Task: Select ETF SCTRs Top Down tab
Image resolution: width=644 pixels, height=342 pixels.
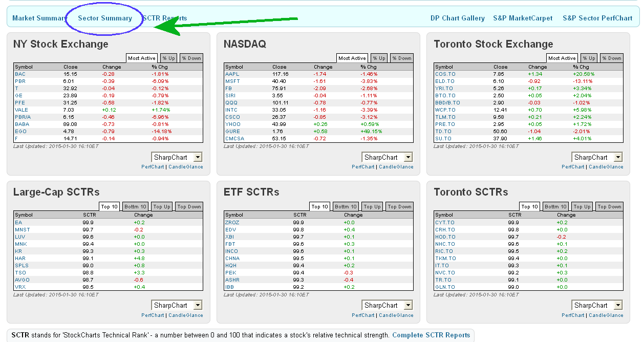Action: (x=399, y=206)
